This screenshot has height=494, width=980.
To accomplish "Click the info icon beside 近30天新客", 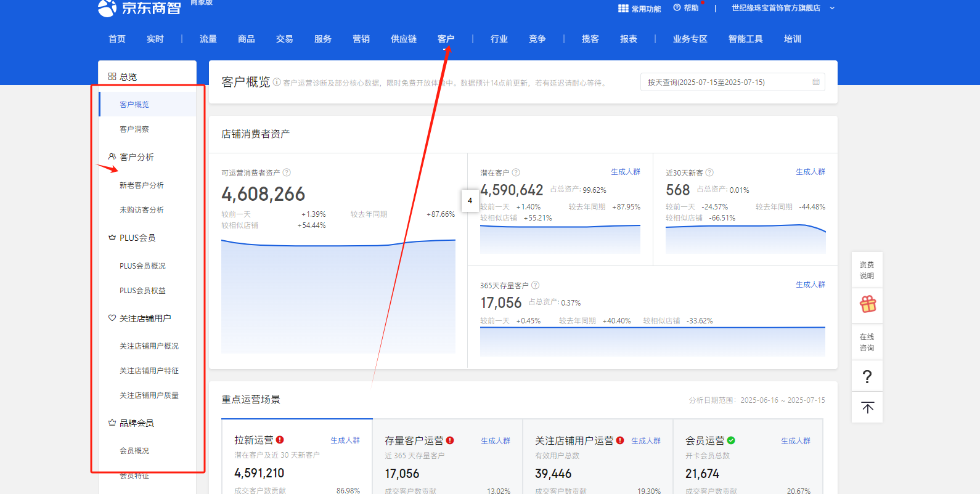I will (x=709, y=173).
